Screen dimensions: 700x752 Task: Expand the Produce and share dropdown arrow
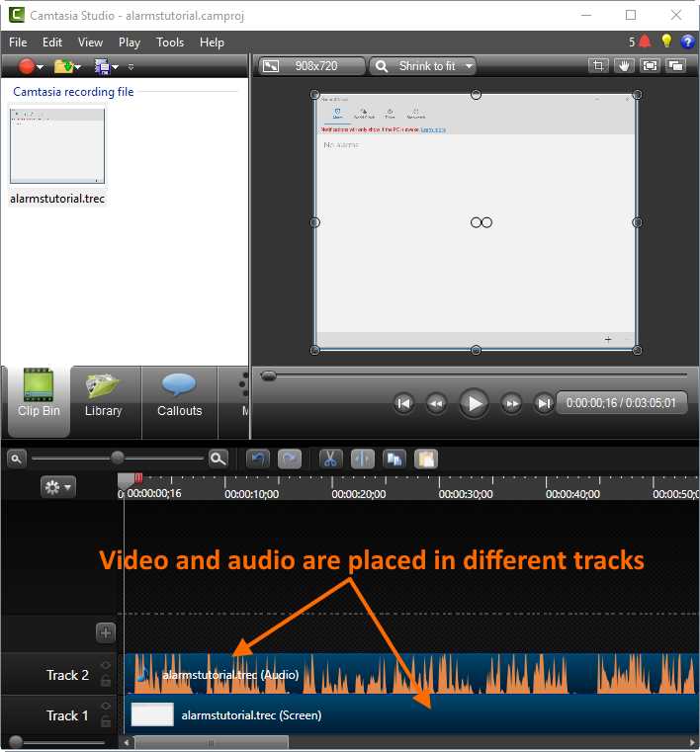[x=115, y=67]
